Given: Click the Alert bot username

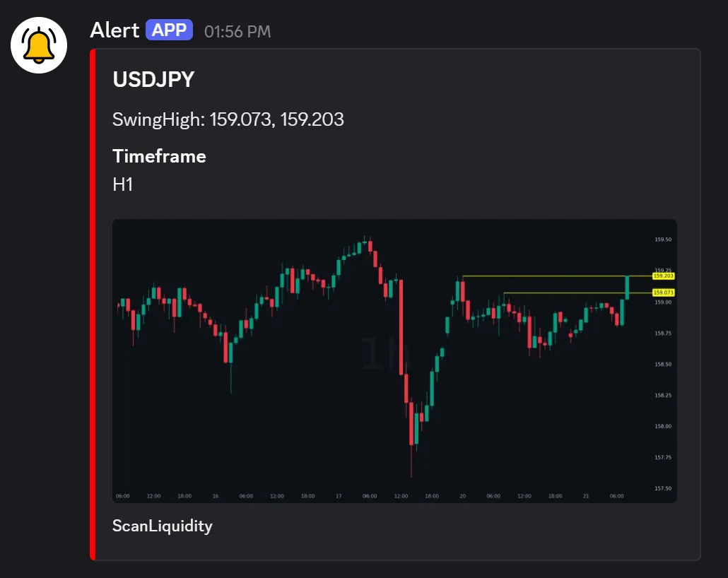Looking at the screenshot, I should click(x=114, y=29).
